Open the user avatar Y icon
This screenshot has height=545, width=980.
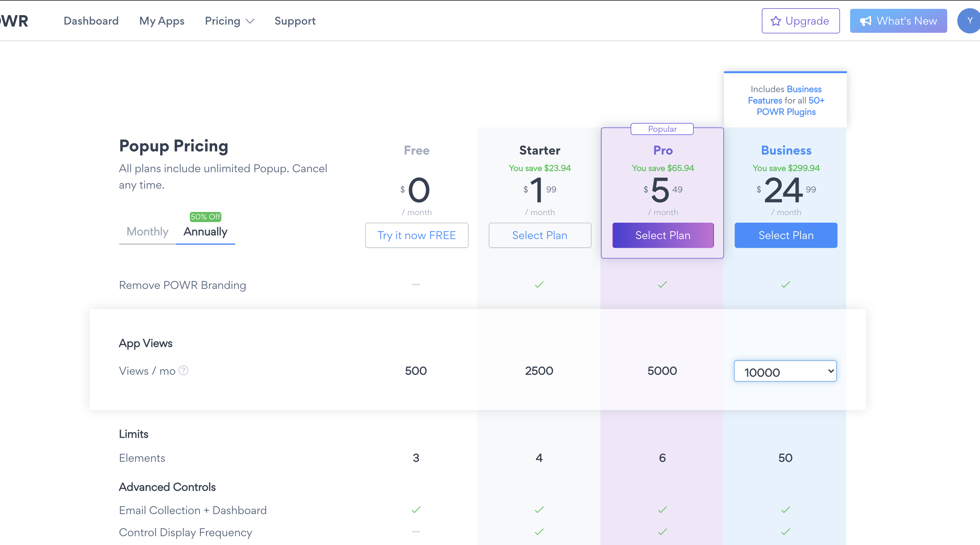click(x=969, y=21)
